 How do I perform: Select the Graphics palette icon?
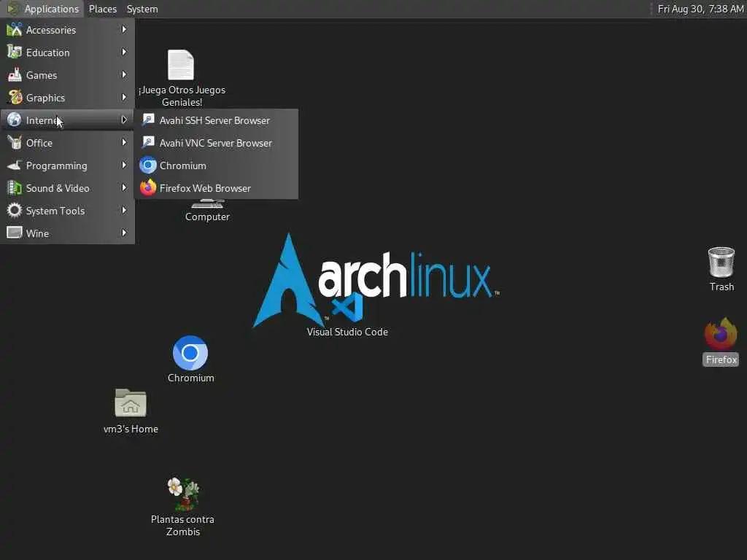pyautogui.click(x=15, y=97)
